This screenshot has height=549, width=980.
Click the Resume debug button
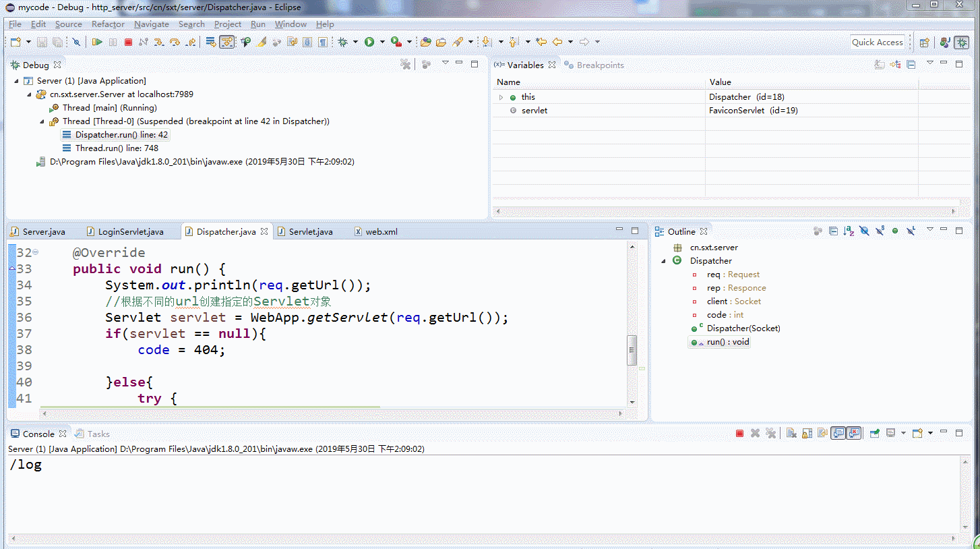point(97,42)
